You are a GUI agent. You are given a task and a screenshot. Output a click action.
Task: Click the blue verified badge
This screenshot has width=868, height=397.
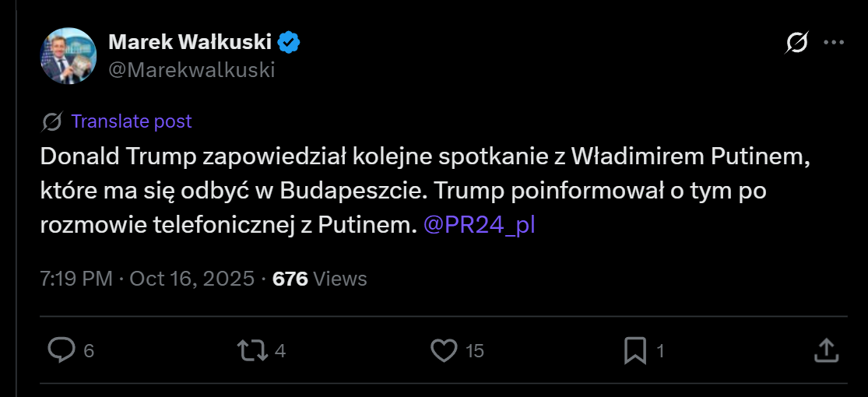click(x=290, y=42)
